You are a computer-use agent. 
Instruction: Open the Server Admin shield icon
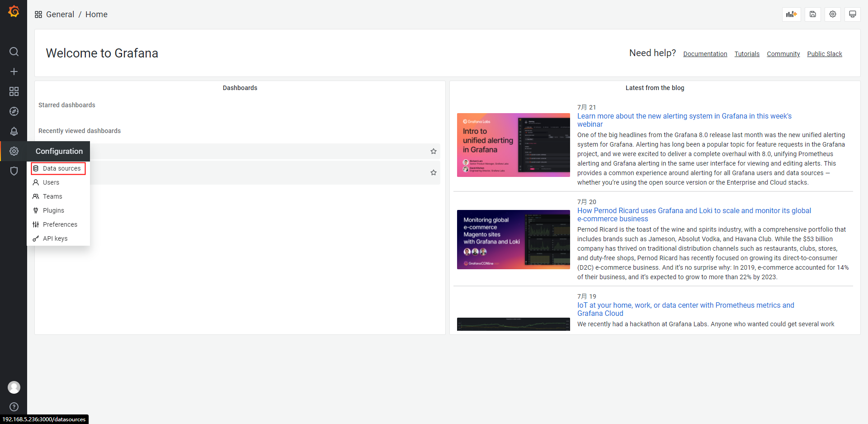(x=14, y=171)
